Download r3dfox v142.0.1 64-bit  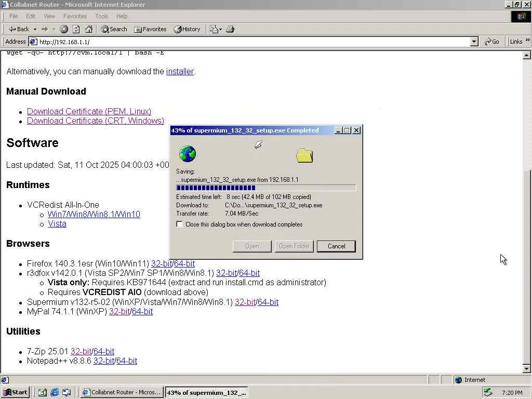pyautogui.click(x=249, y=273)
